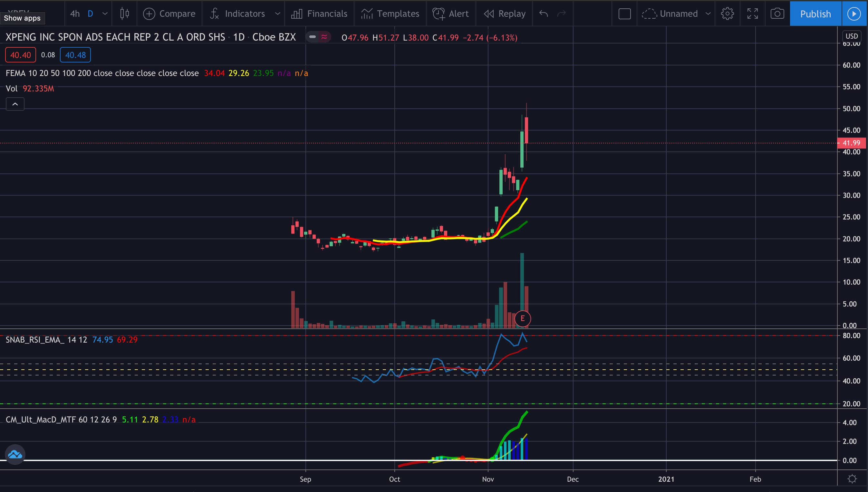This screenshot has width=868, height=492.
Task: Open the Unnamed layout dropdown
Action: coord(708,14)
